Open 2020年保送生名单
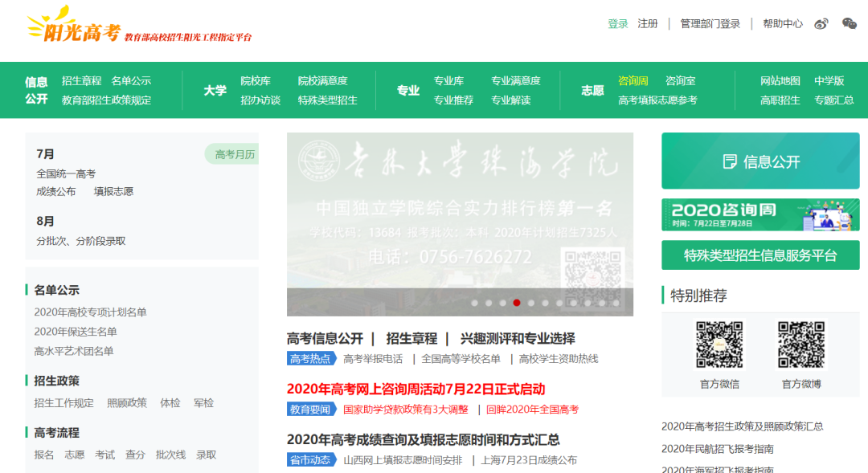The height and width of the screenshot is (473, 868). click(76, 332)
